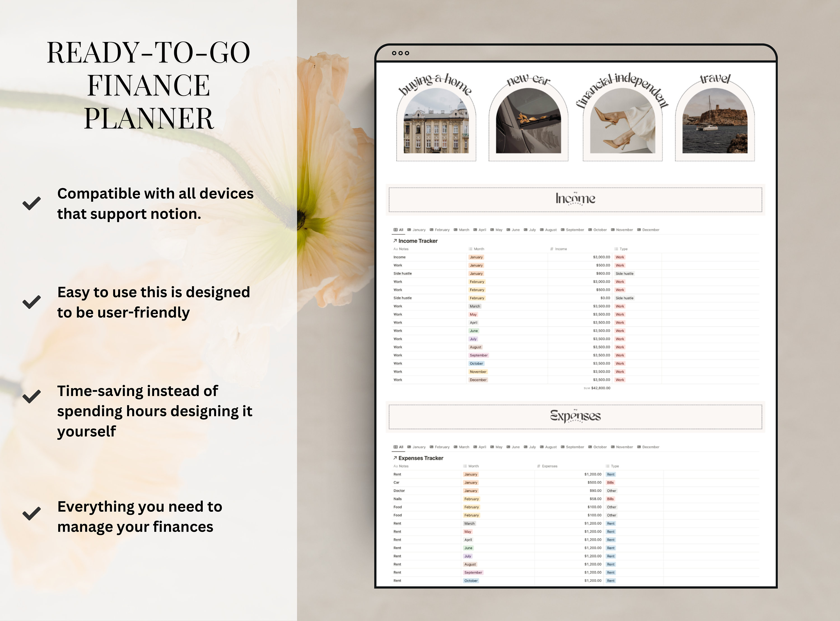Click the three dots in the window bar

[400, 54]
